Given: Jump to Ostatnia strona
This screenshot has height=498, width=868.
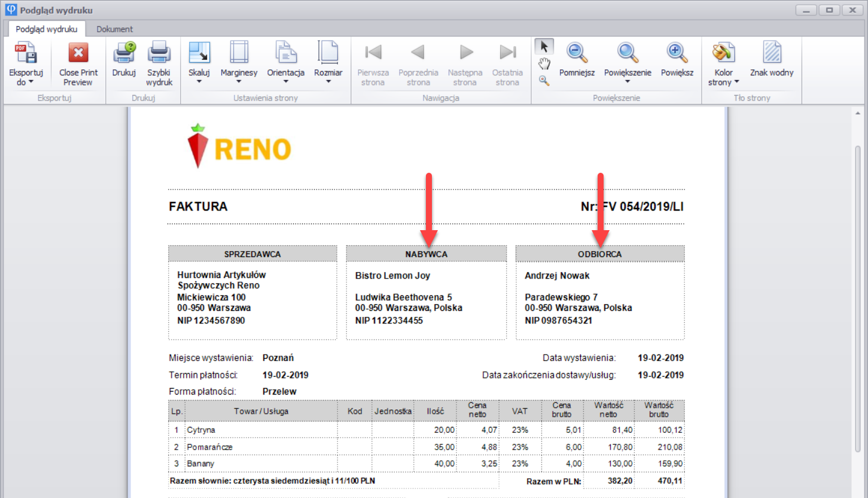Looking at the screenshot, I should (x=508, y=53).
